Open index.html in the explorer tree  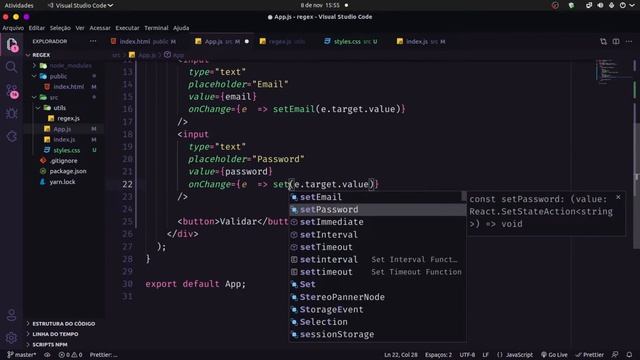68,87
